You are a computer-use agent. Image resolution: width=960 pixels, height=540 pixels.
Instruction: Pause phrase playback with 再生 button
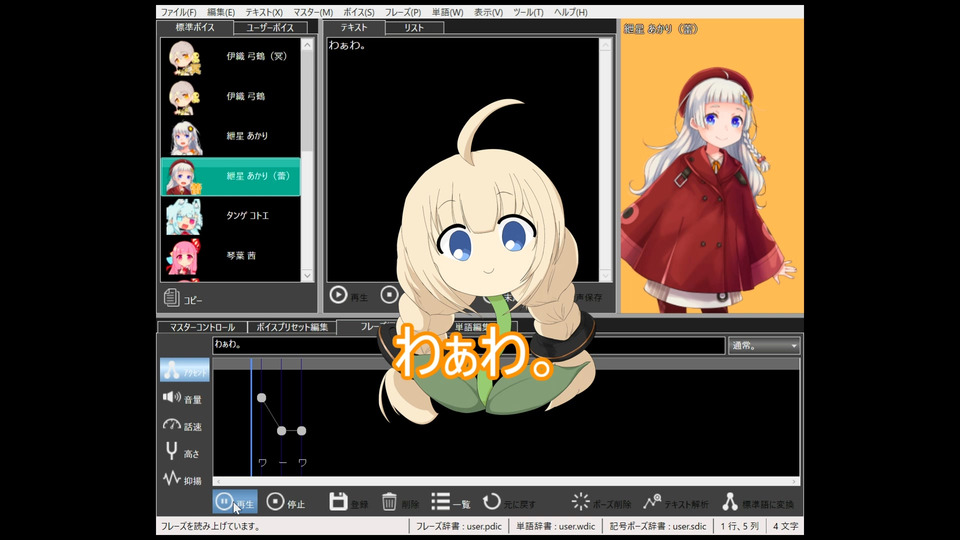235,502
